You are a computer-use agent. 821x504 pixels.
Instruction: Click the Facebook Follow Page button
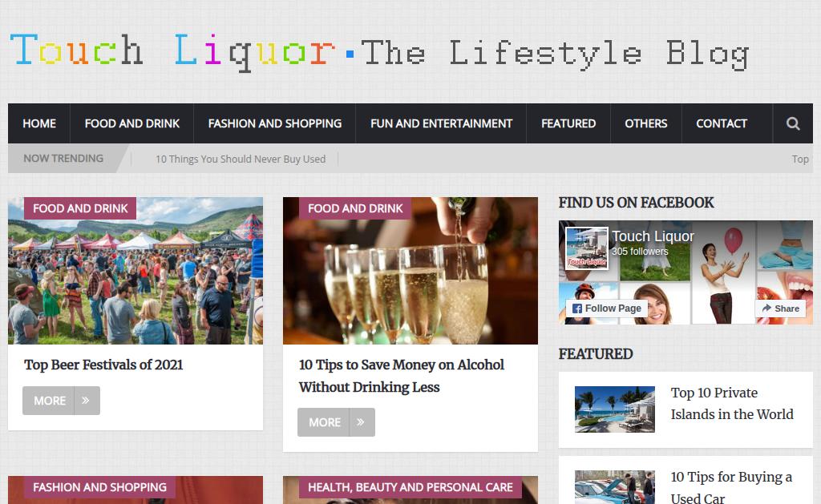click(607, 308)
